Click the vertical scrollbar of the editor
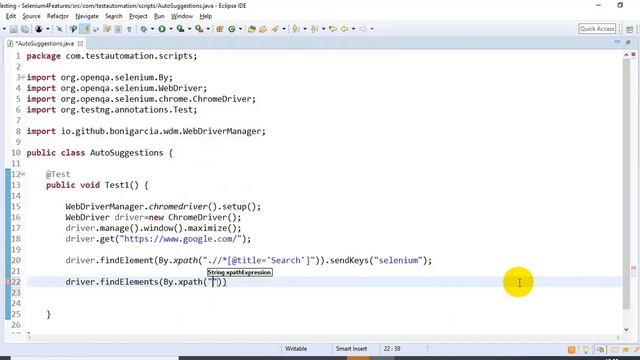This screenshot has width=640, height=360. pyautogui.click(x=627, y=184)
